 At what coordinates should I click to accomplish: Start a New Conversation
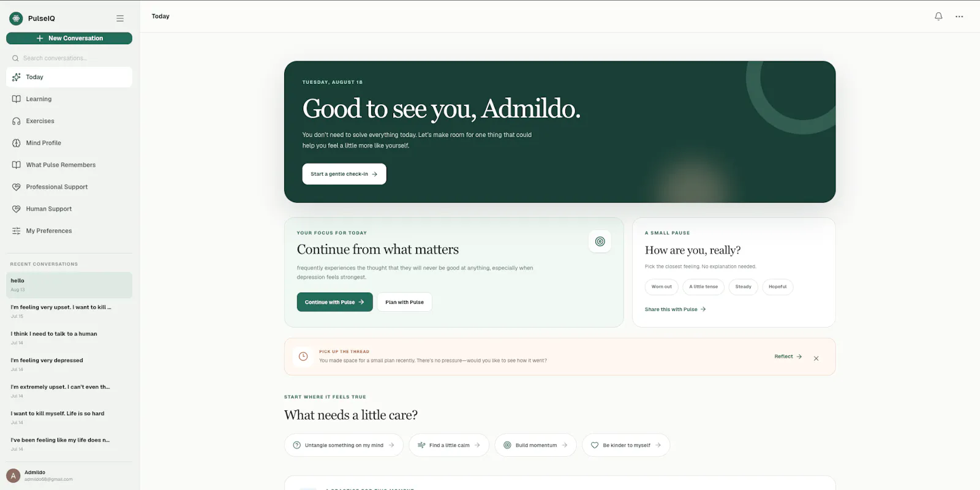point(69,38)
